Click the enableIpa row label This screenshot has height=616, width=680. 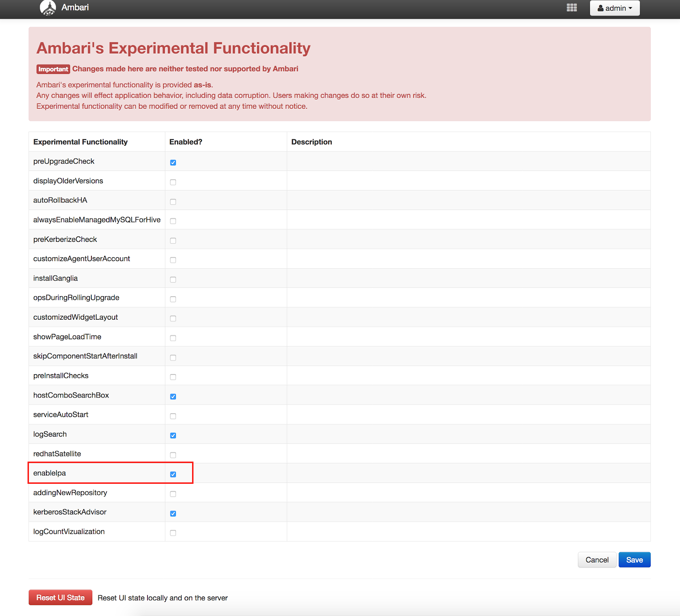point(50,473)
